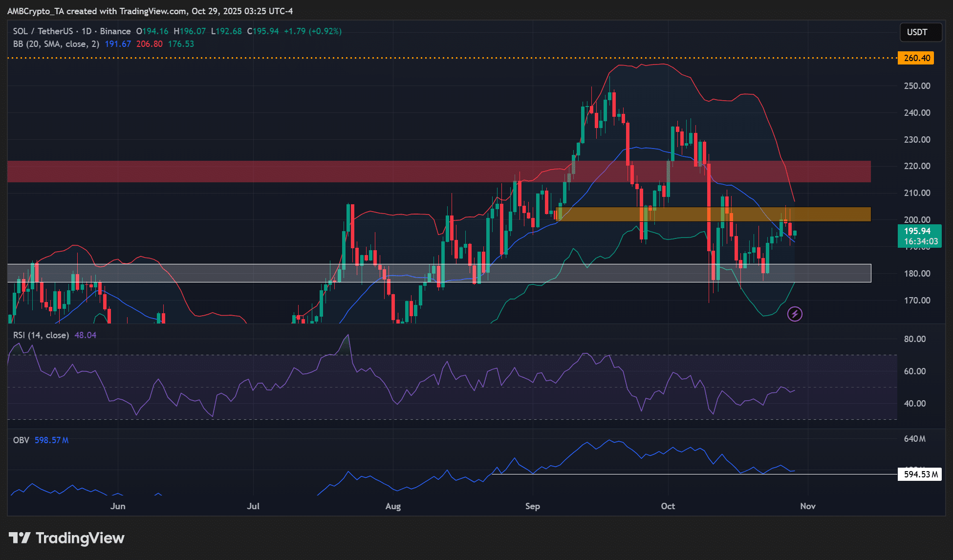Click the purple lightning bolt icon
This screenshot has height=560, width=953.
coord(795,314)
